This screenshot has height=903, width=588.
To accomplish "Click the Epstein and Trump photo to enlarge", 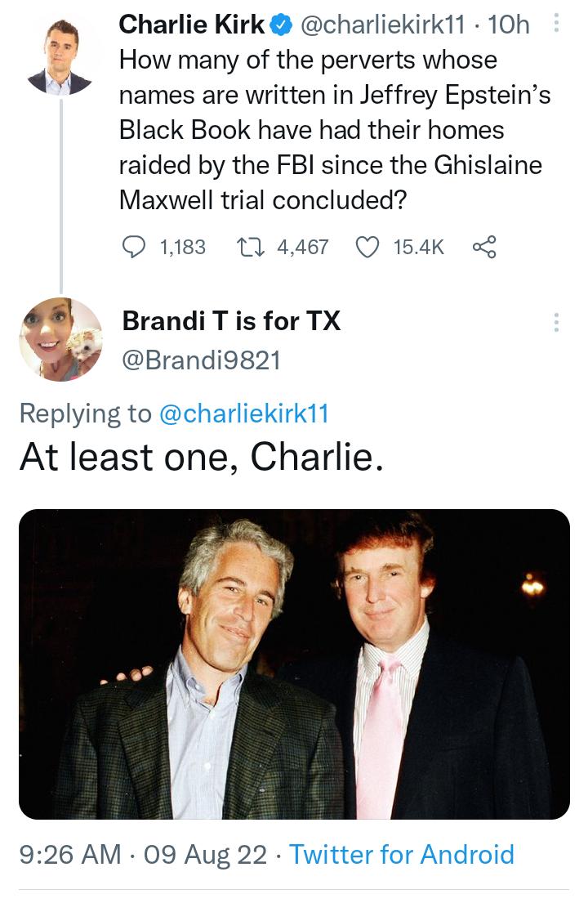I will tap(294, 662).
